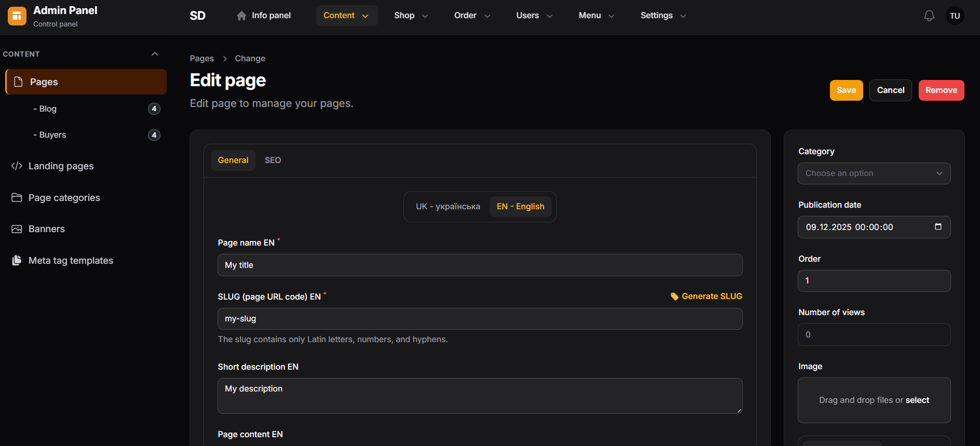Viewport: 980px width, 446px height.
Task: Switch to the General tab
Action: pos(233,160)
